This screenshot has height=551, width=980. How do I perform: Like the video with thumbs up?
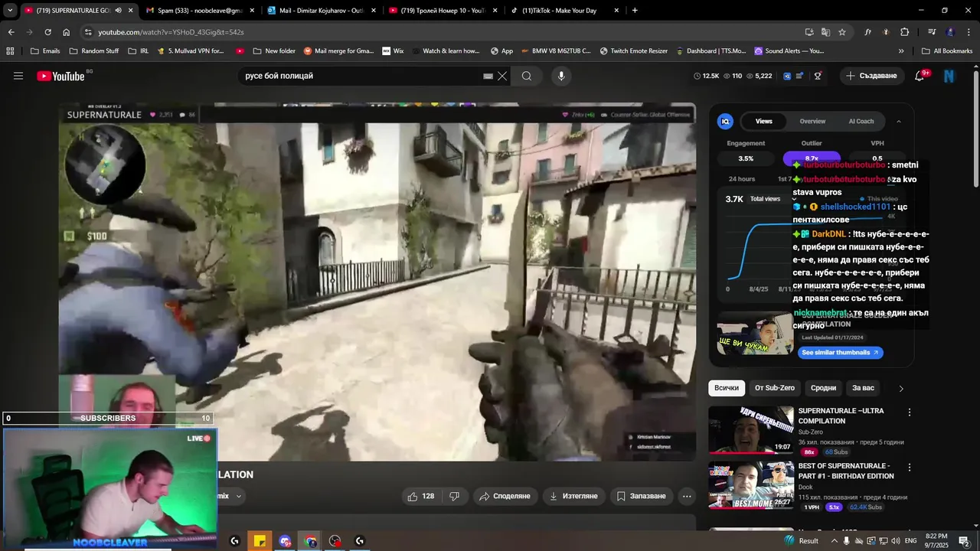[x=420, y=496]
